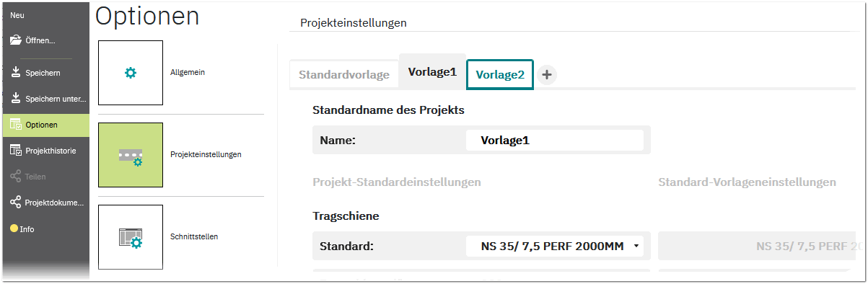
Task: Expand the Tragschiene Standard dropdown
Action: point(555,247)
